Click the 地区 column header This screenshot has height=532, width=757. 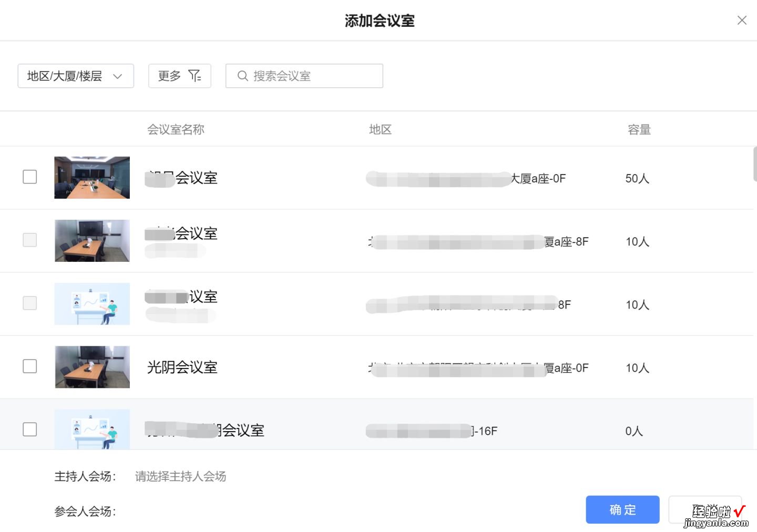380,129
